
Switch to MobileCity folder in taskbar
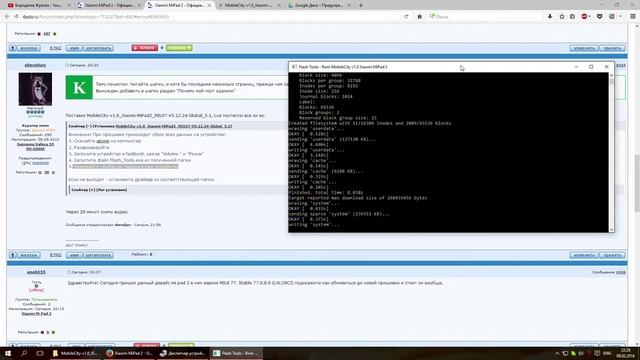pos(75,353)
